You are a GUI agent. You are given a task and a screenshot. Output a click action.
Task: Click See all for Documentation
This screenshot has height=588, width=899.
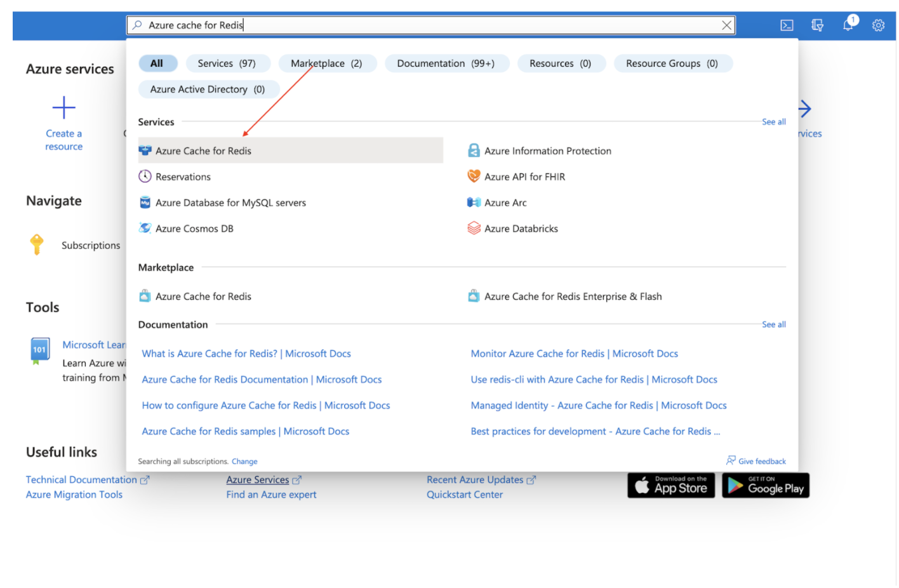773,324
